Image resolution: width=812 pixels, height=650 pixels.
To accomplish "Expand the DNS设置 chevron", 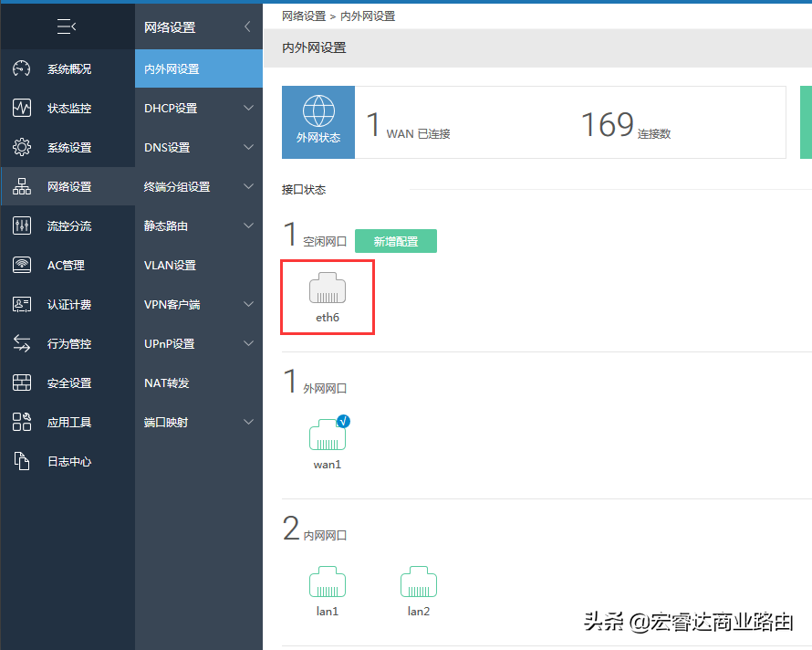I will tap(248, 147).
